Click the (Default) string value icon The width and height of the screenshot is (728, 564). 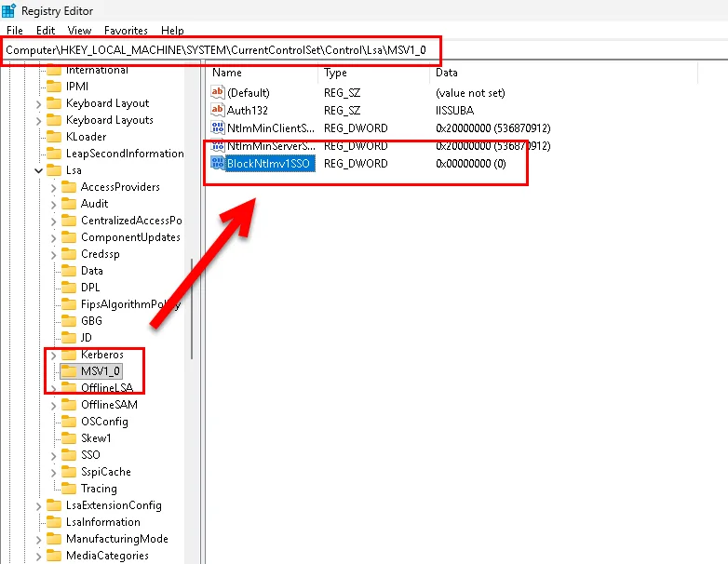(218, 92)
